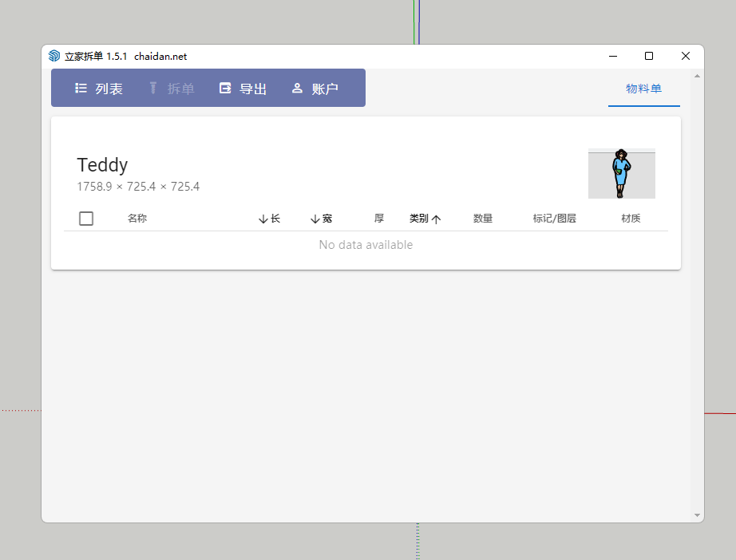Click the 拆单 split-order icon
This screenshot has height=560, width=736.
pos(153,89)
